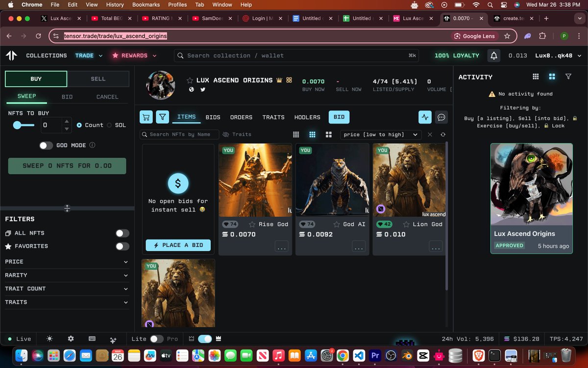Open the shopping cart icon

coord(146,117)
